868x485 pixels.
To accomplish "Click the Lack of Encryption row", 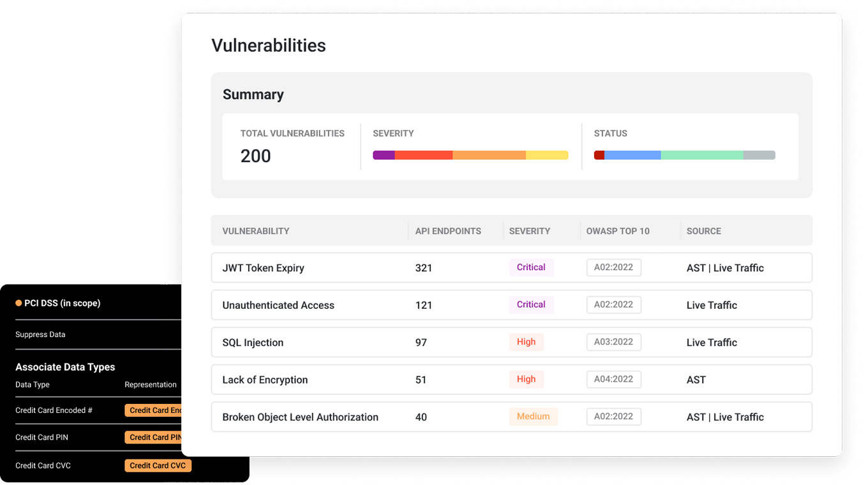I will click(x=265, y=380).
